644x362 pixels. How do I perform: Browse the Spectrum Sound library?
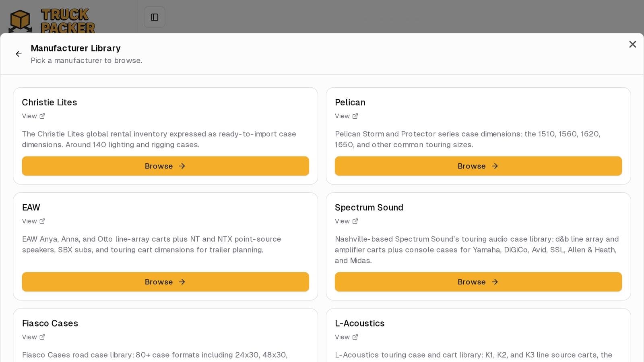(x=478, y=282)
